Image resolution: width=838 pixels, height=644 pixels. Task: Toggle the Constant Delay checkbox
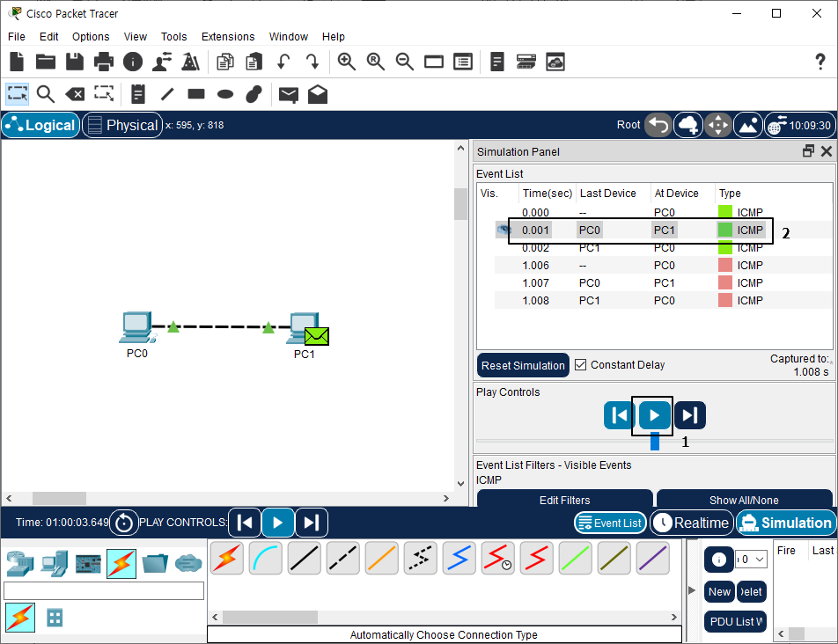(580, 365)
